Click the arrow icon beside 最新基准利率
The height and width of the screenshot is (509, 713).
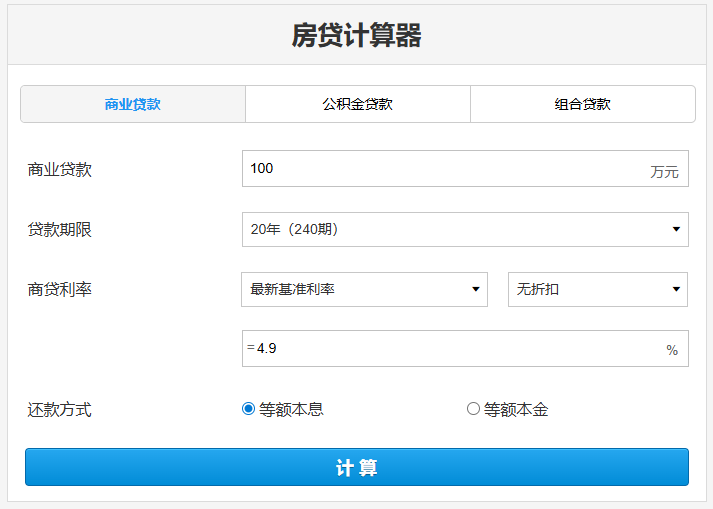475,290
